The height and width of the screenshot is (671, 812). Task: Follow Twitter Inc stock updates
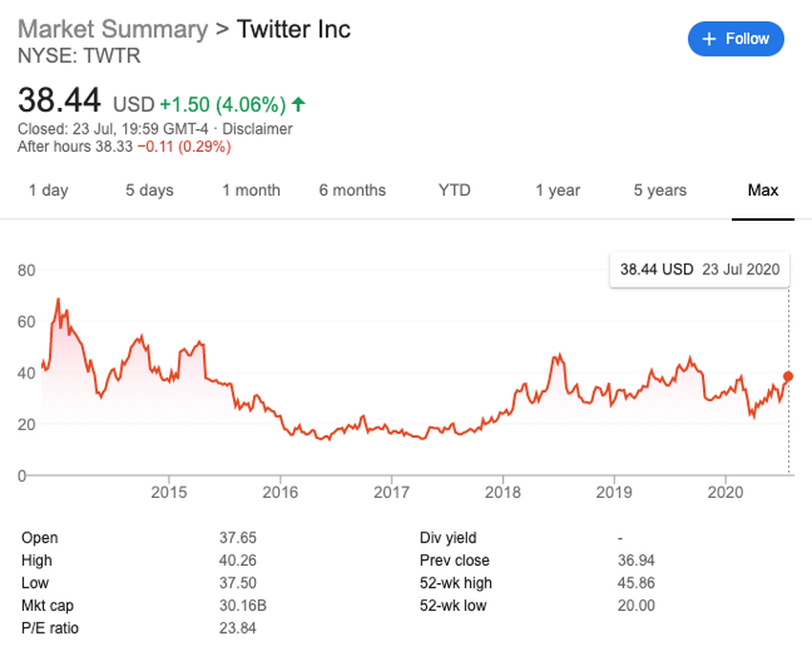(736, 38)
